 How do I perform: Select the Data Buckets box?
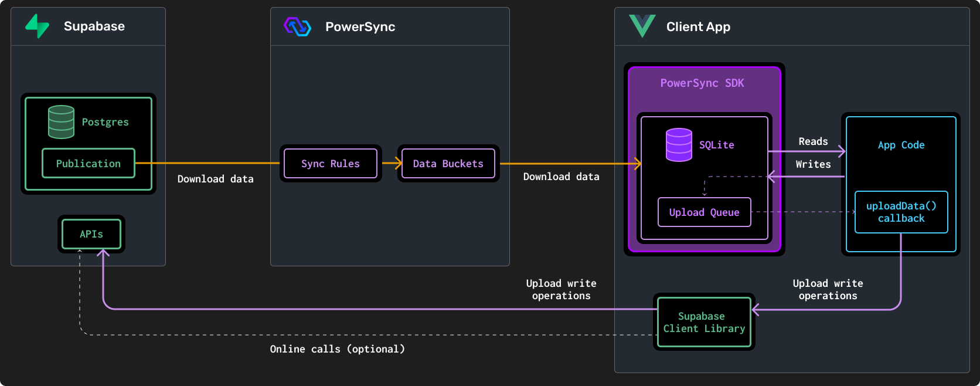pyautogui.click(x=448, y=164)
